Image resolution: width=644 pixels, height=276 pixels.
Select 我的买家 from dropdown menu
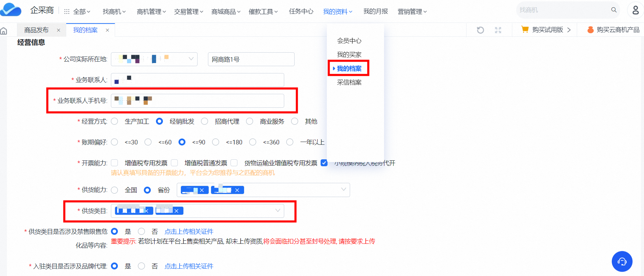[349, 55]
